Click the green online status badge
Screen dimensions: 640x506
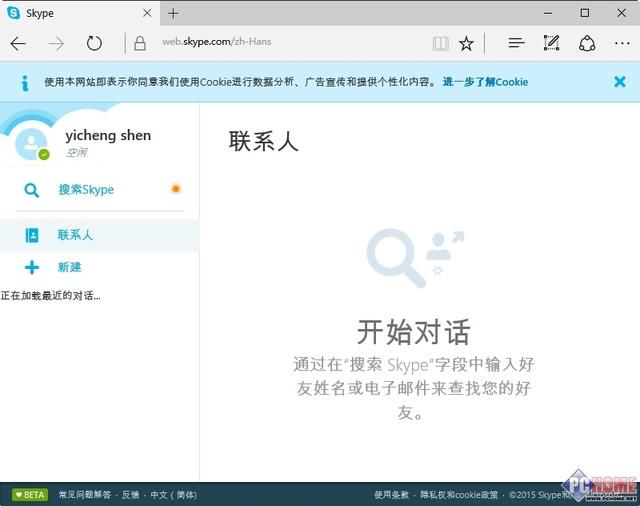point(44,155)
